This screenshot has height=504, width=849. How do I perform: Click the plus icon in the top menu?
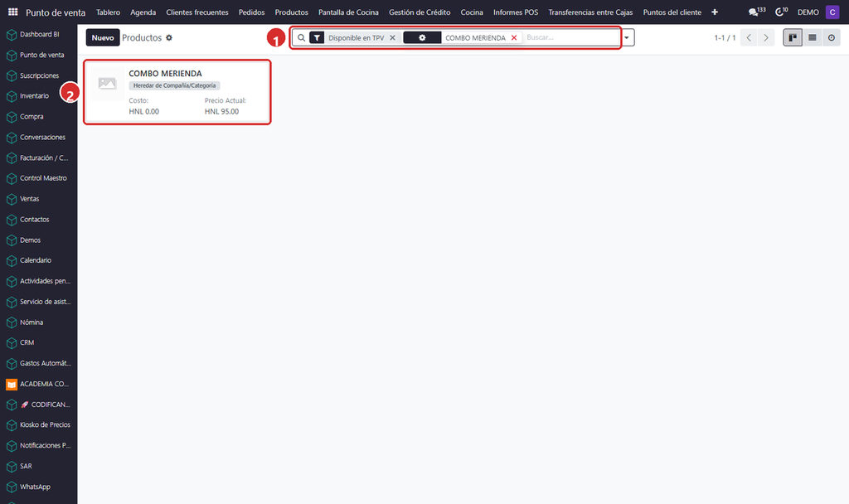tap(715, 12)
